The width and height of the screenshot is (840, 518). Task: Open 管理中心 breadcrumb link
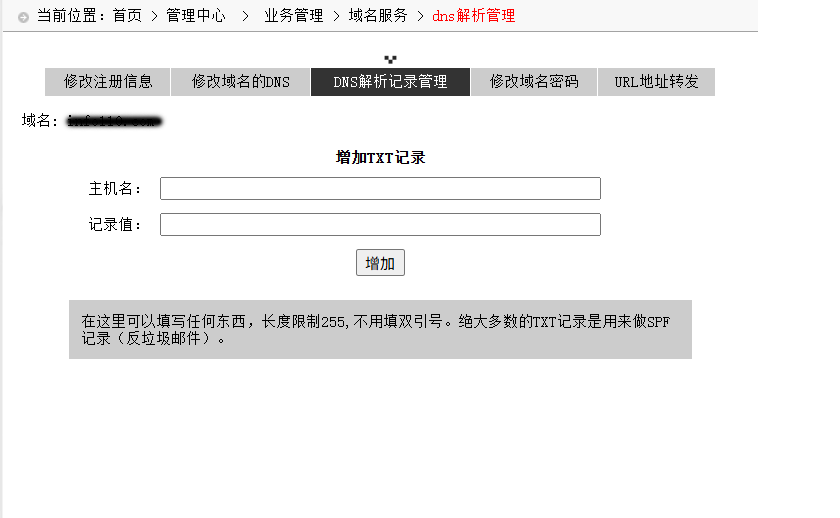[x=196, y=16]
